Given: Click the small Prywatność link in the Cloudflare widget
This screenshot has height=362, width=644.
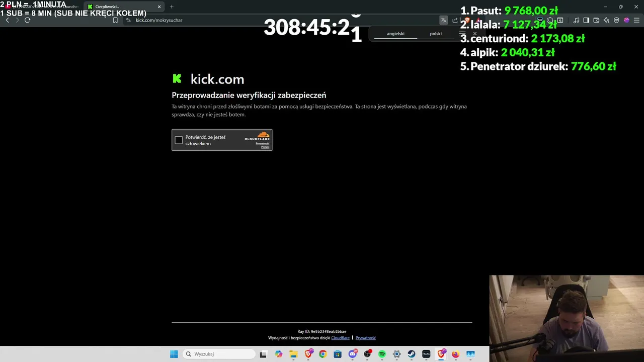Looking at the screenshot, I should tap(263, 143).
